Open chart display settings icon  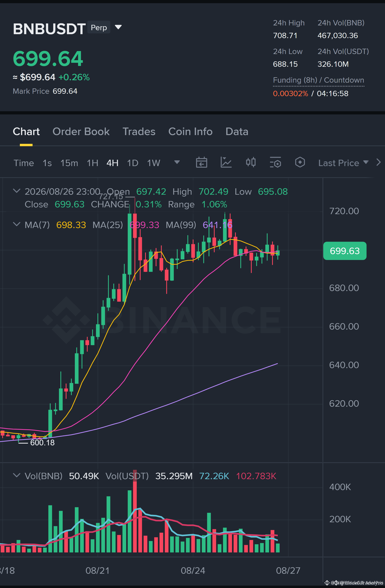[x=275, y=162]
